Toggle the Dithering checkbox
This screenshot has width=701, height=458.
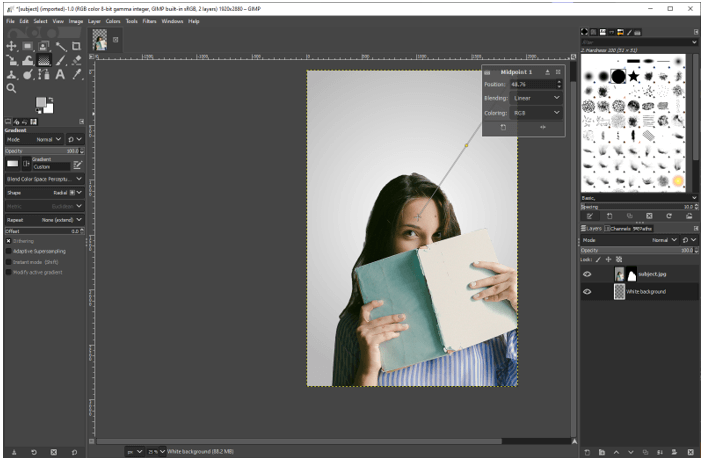8,241
